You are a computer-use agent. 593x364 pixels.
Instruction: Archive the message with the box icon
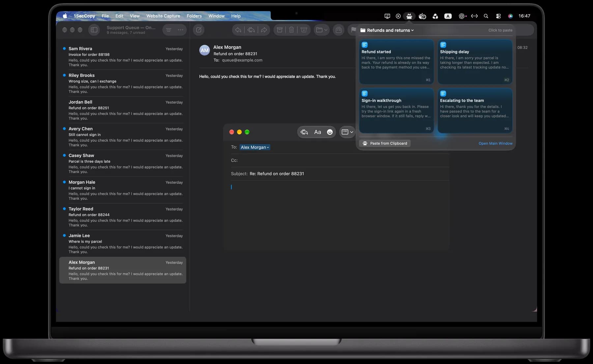point(279,30)
